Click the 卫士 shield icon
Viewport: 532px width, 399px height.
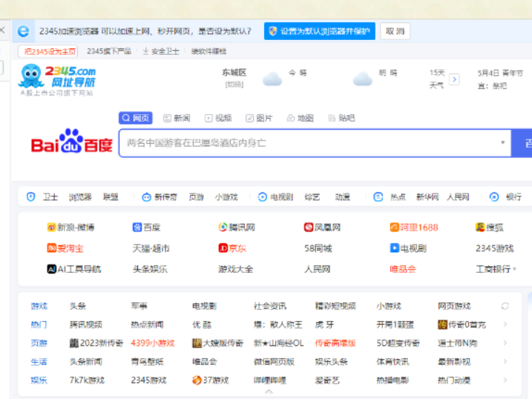click(x=31, y=197)
